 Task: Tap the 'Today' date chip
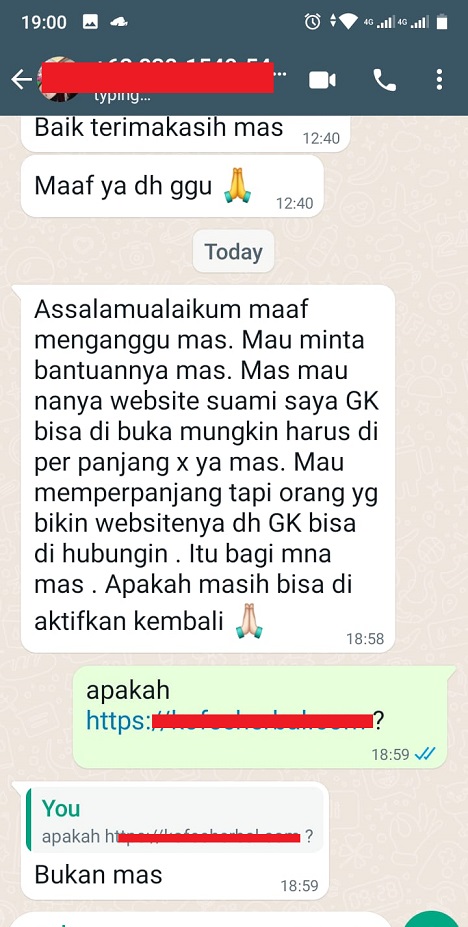(x=233, y=252)
